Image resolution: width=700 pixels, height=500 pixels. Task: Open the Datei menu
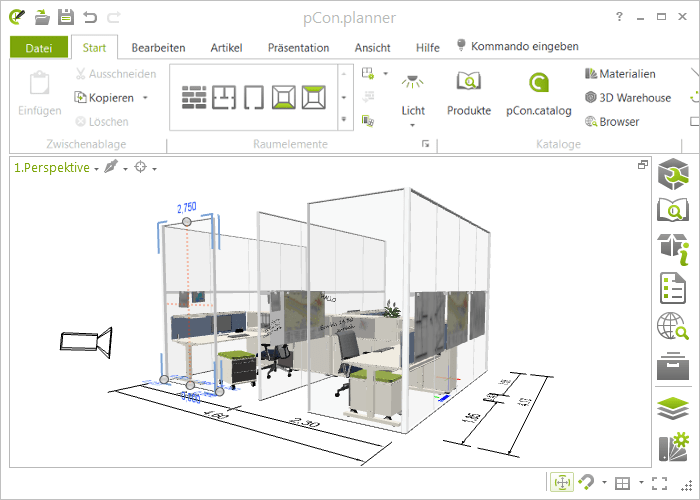point(39,48)
